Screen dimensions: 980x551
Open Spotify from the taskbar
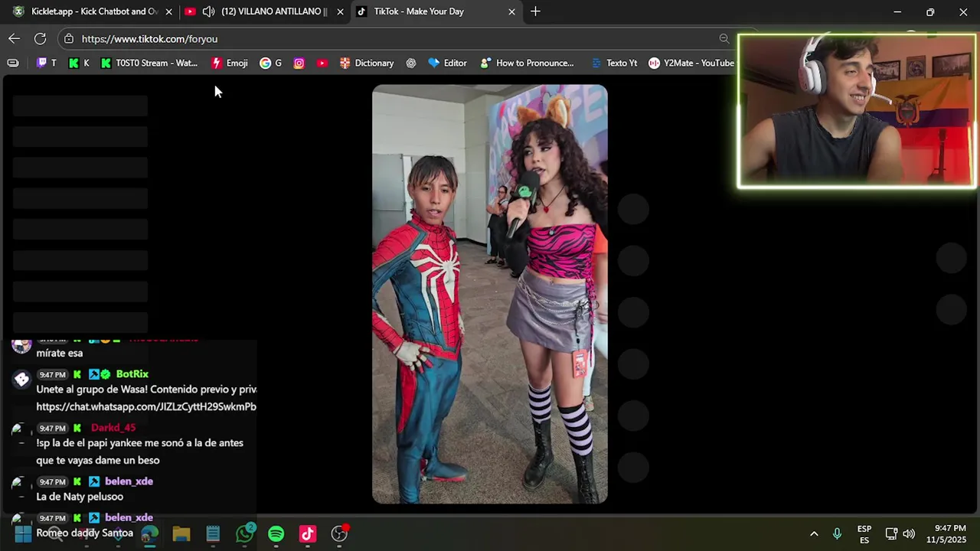pos(276,533)
